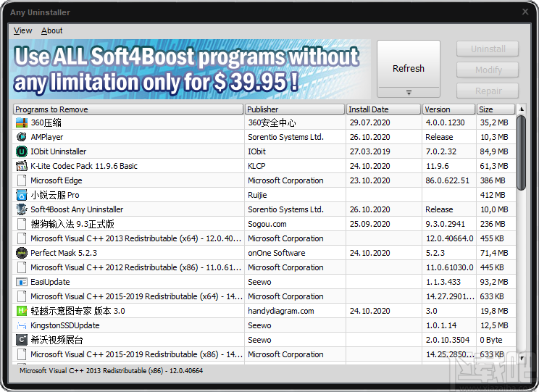539x392 pixels.
Task: Click the scrollbar up arrow
Action: [x=521, y=109]
